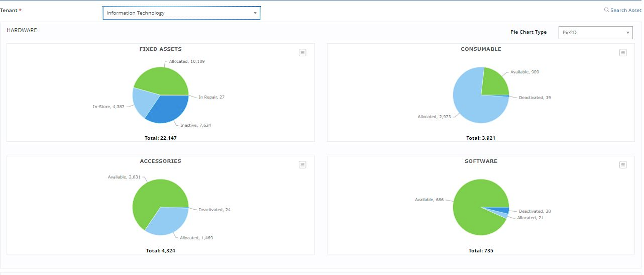Viewport: 644px width, 275px height.
Task: Click the ACCESSORIES chart title
Action: [161, 161]
